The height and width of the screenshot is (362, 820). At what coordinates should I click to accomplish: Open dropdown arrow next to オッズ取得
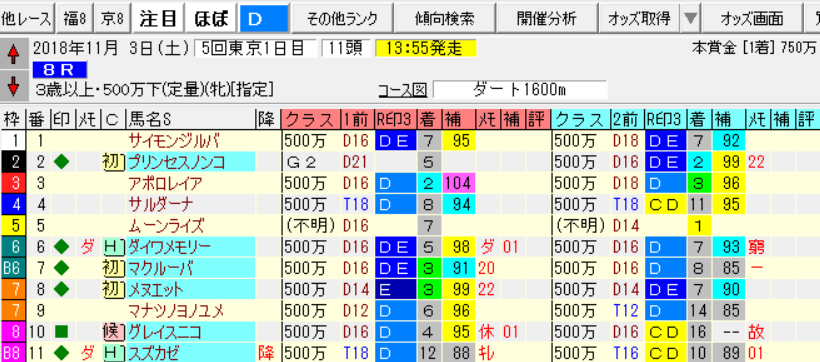(x=690, y=18)
